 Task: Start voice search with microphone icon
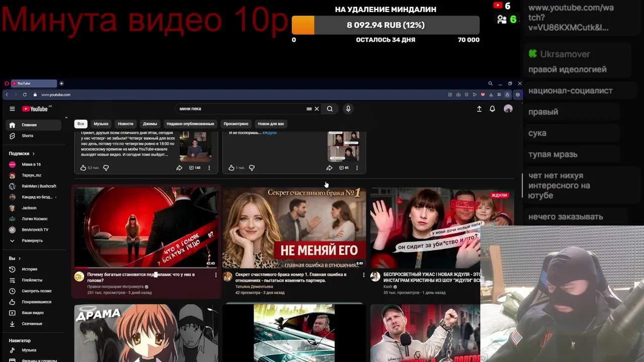(348, 109)
